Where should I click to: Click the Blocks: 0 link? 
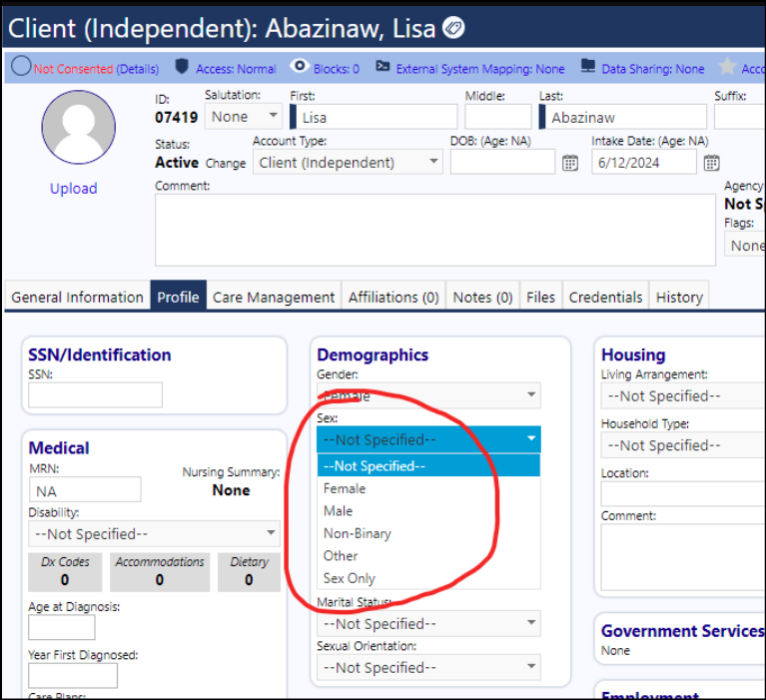pyautogui.click(x=337, y=69)
